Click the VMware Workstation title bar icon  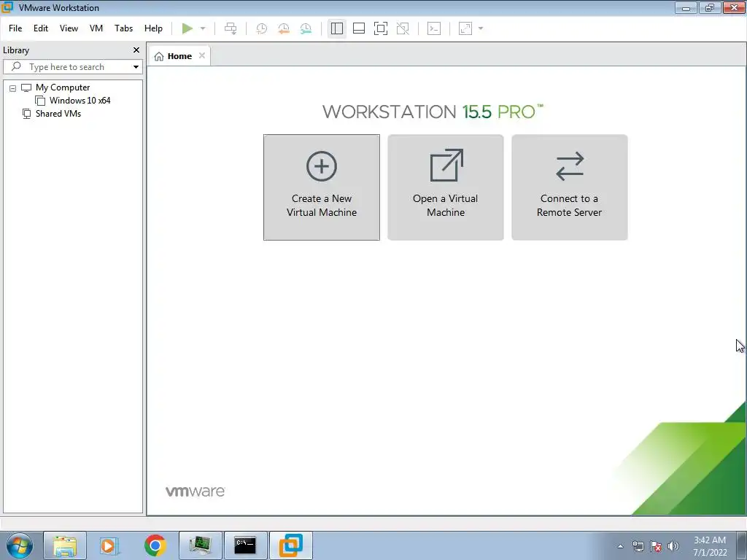click(7, 7)
